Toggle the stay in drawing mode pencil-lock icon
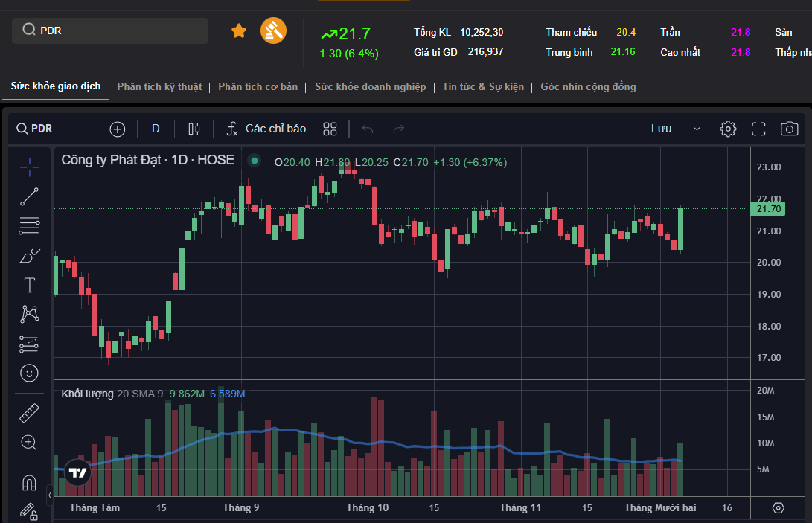 (x=29, y=512)
